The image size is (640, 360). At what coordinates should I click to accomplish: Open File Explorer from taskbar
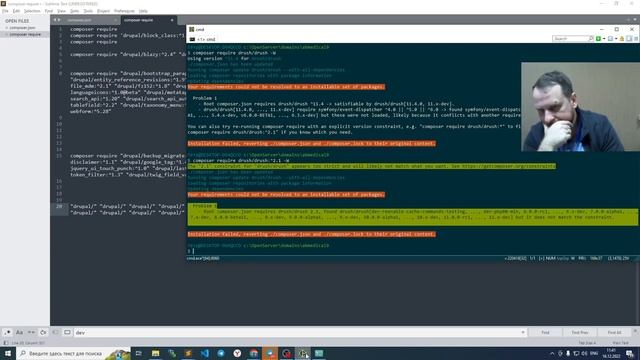[x=156, y=353]
